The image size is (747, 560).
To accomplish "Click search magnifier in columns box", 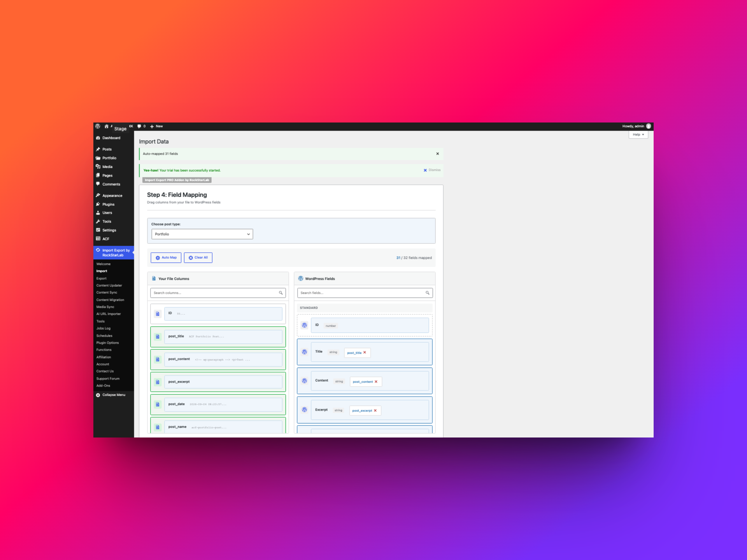I will coord(281,293).
